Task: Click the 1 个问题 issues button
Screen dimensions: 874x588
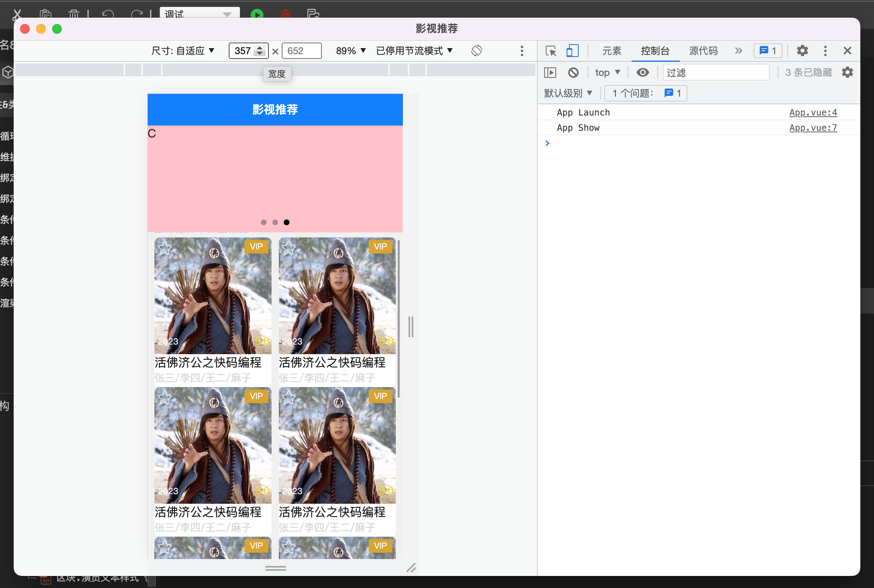Action: 646,93
